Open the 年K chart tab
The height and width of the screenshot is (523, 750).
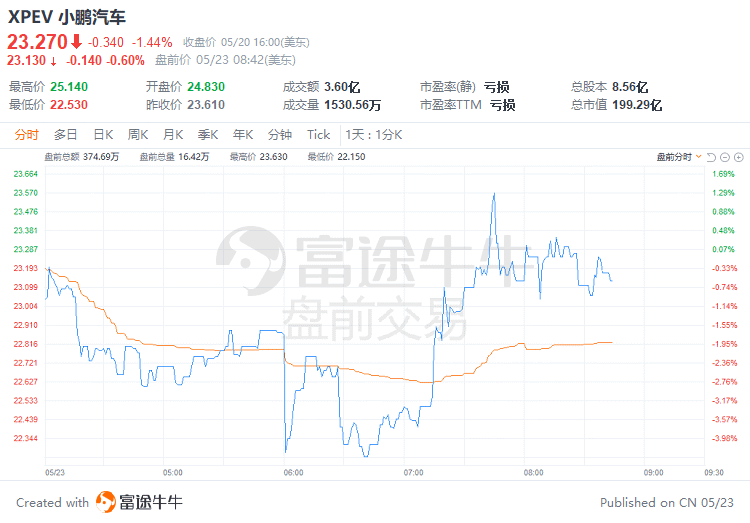coord(243,135)
